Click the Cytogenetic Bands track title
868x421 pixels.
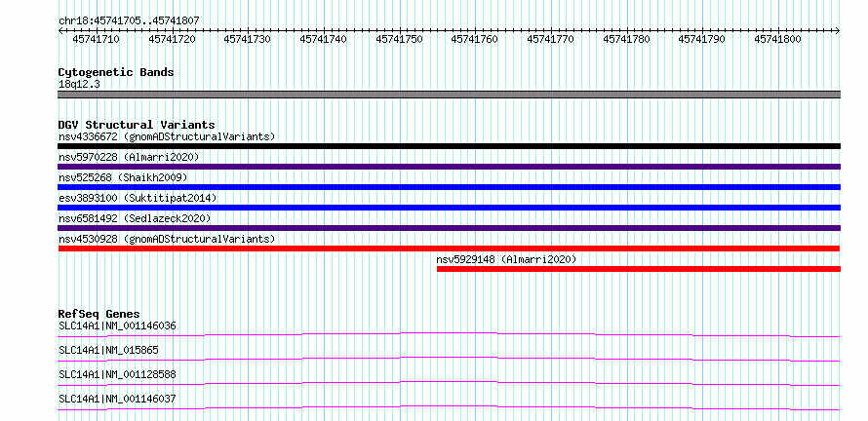(116, 72)
